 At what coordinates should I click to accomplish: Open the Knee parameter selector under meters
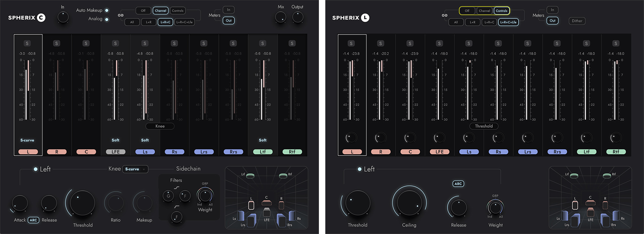(160, 126)
